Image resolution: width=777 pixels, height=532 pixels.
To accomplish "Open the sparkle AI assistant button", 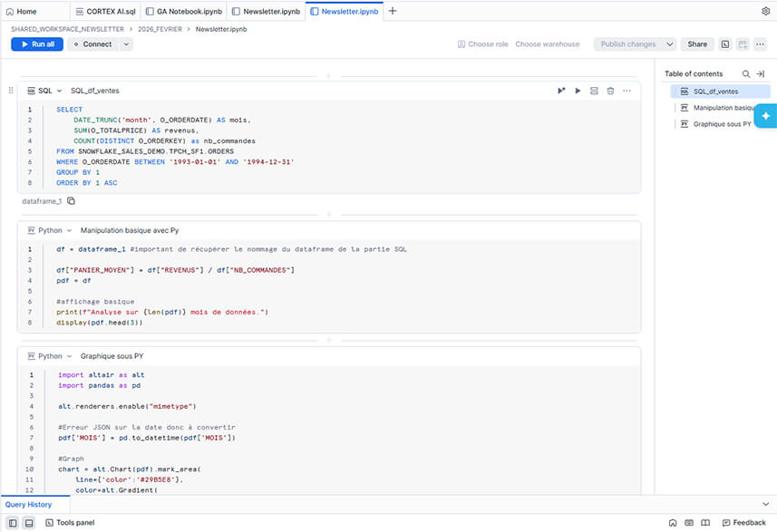I will coord(765,116).
